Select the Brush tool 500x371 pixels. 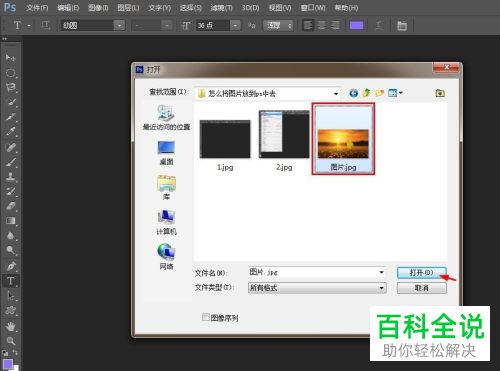(x=10, y=162)
